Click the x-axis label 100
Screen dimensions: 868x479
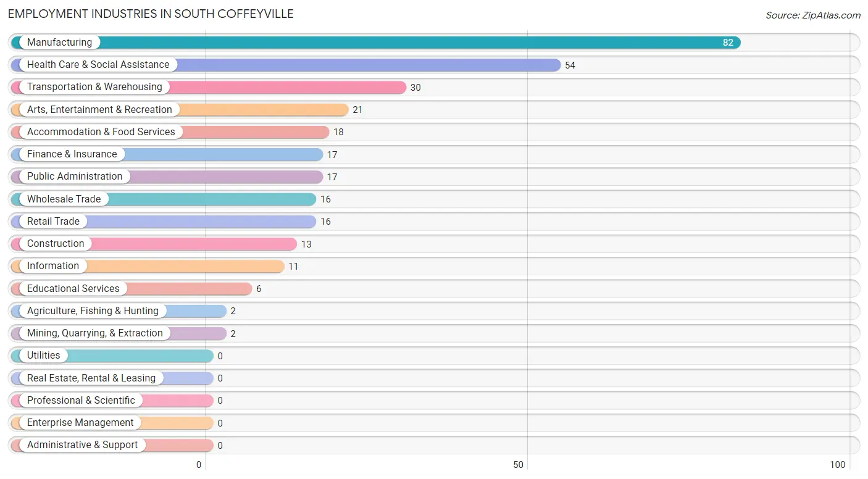pos(838,465)
